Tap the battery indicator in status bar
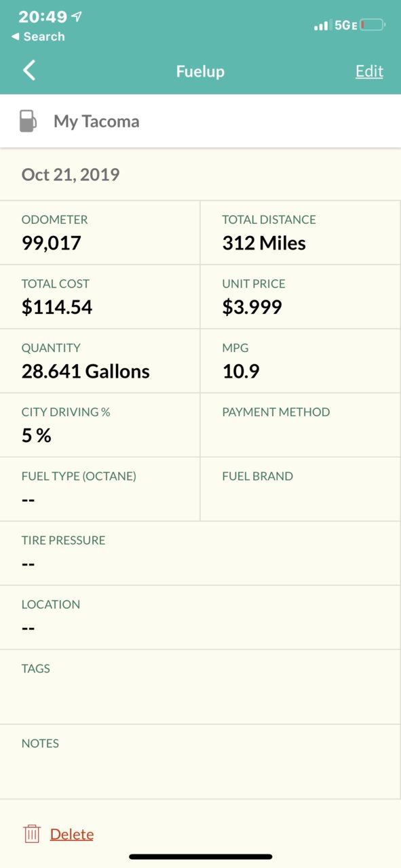This screenshot has height=868, width=401. pyautogui.click(x=373, y=25)
